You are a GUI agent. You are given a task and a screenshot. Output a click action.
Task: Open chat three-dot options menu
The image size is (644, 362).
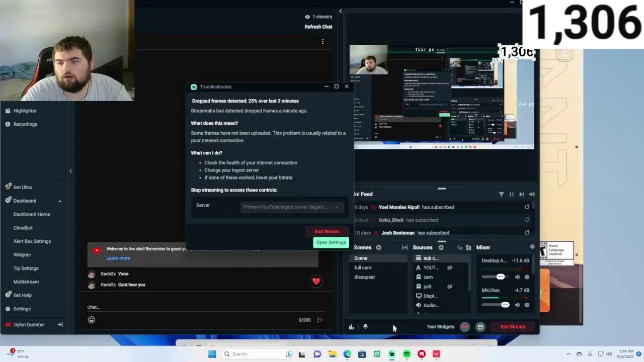[323, 42]
